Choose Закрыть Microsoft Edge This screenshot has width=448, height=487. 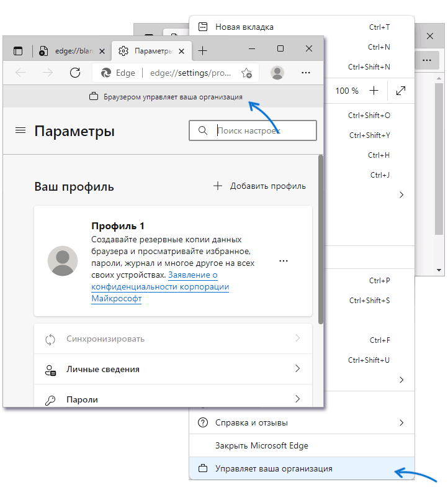coord(302,446)
